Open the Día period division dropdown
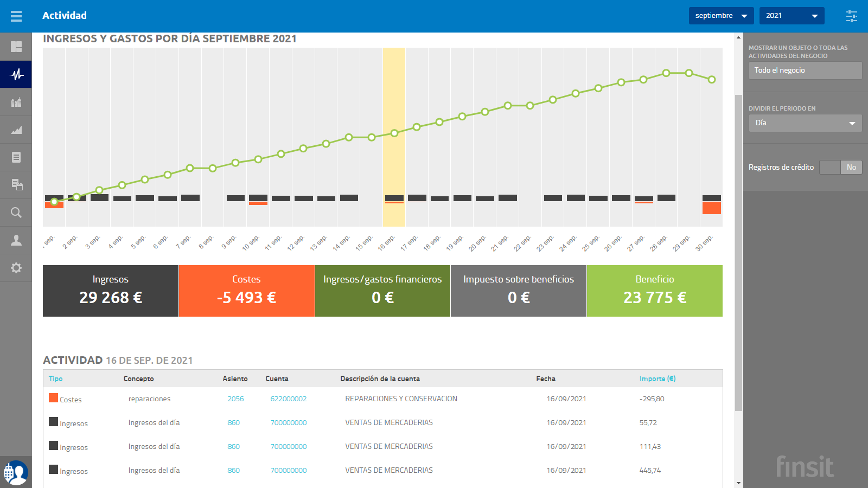The height and width of the screenshot is (488, 868). coord(805,123)
